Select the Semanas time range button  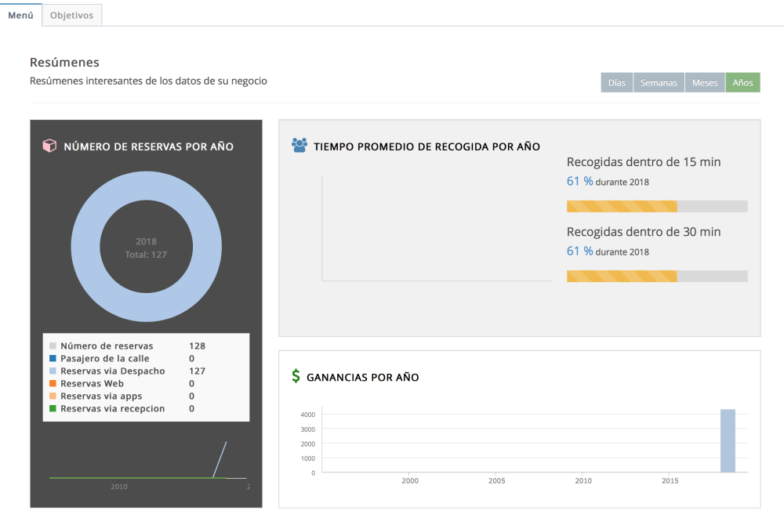coord(659,82)
